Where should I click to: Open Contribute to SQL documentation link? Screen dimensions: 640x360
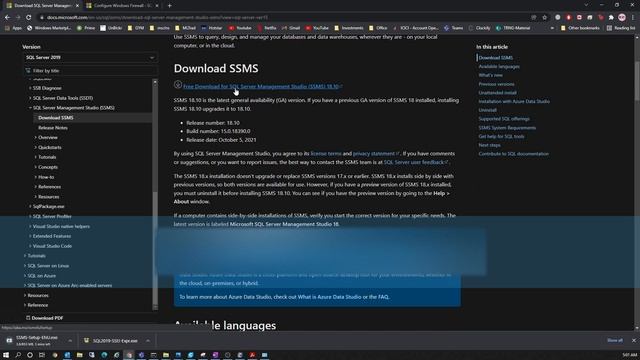pyautogui.click(x=513, y=154)
